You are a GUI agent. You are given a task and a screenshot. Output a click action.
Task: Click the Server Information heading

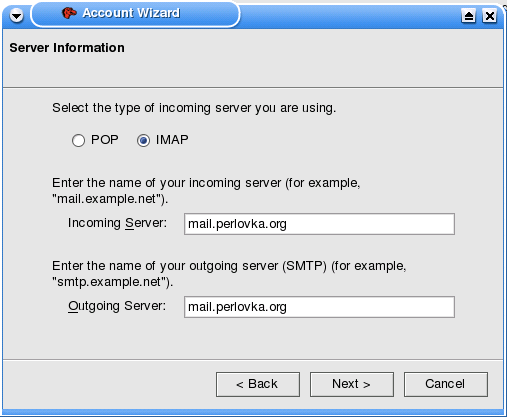click(x=67, y=48)
